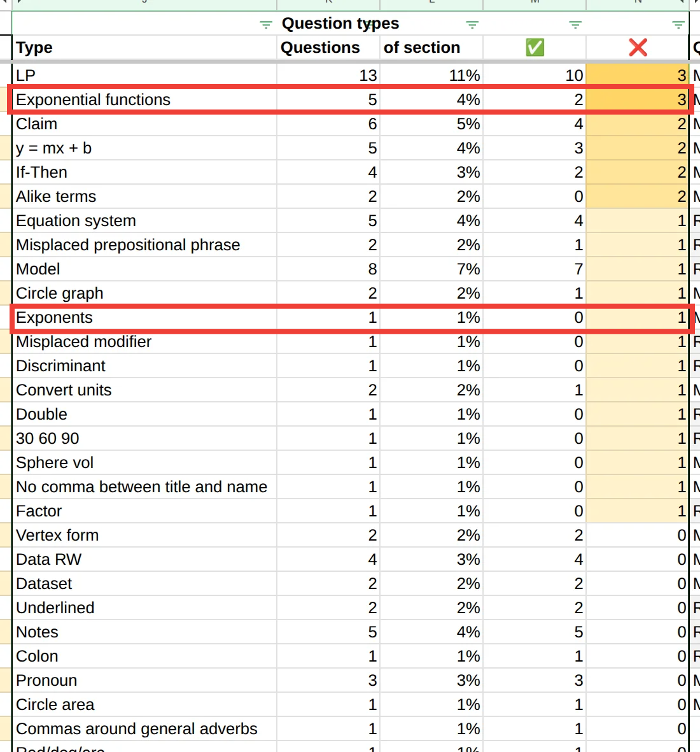Open the filter icon above the Type column
Screen dimensions: 700x752
click(265, 24)
